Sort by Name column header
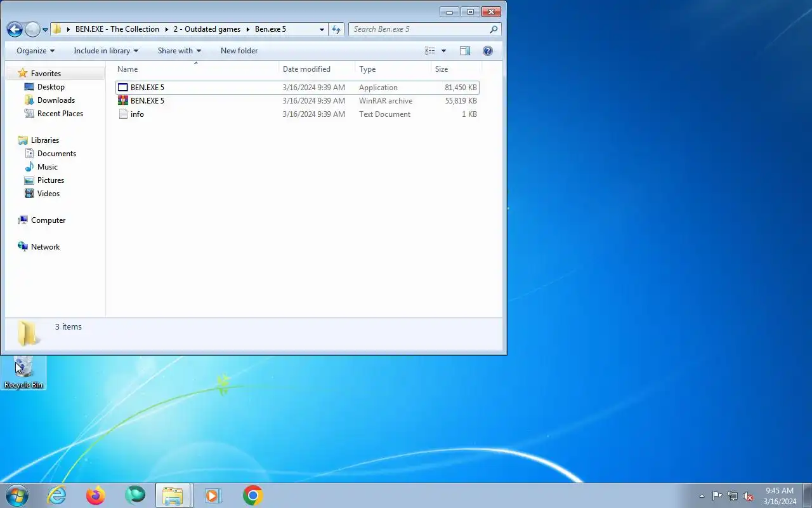This screenshot has width=812, height=508. [x=196, y=69]
